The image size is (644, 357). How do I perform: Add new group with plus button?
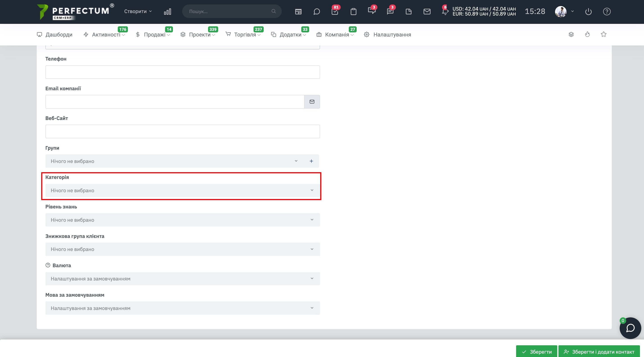(311, 161)
